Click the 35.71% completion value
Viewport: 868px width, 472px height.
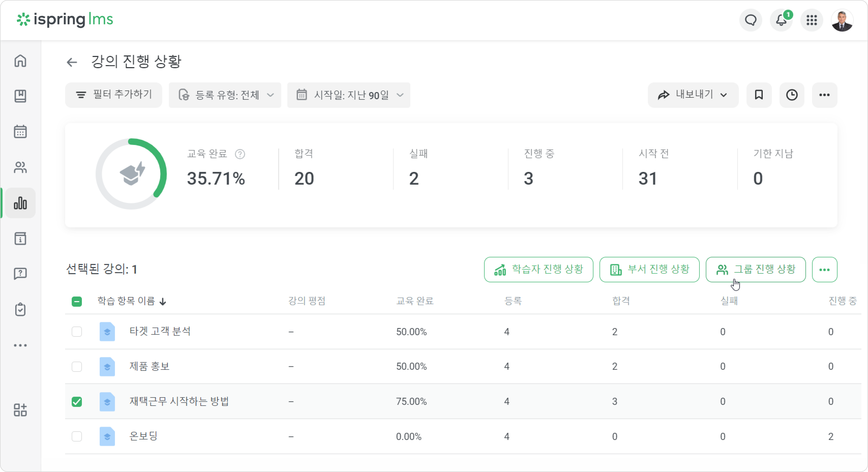pyautogui.click(x=216, y=178)
